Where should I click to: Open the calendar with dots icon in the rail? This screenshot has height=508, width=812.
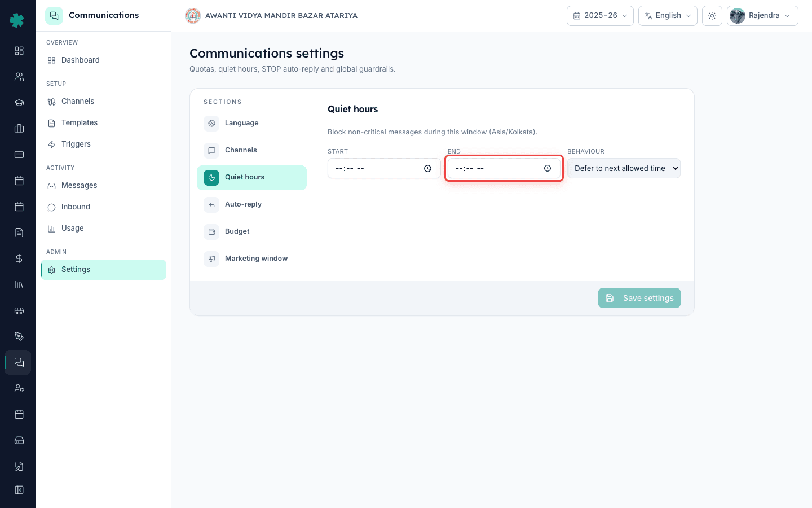[19, 414]
